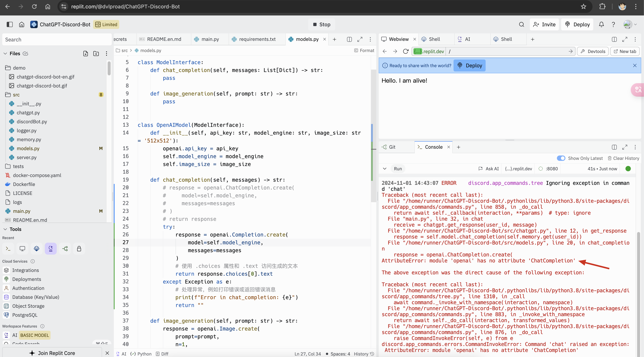Add a new tab in editor pane
This screenshot has width=644, height=357.
click(x=334, y=39)
